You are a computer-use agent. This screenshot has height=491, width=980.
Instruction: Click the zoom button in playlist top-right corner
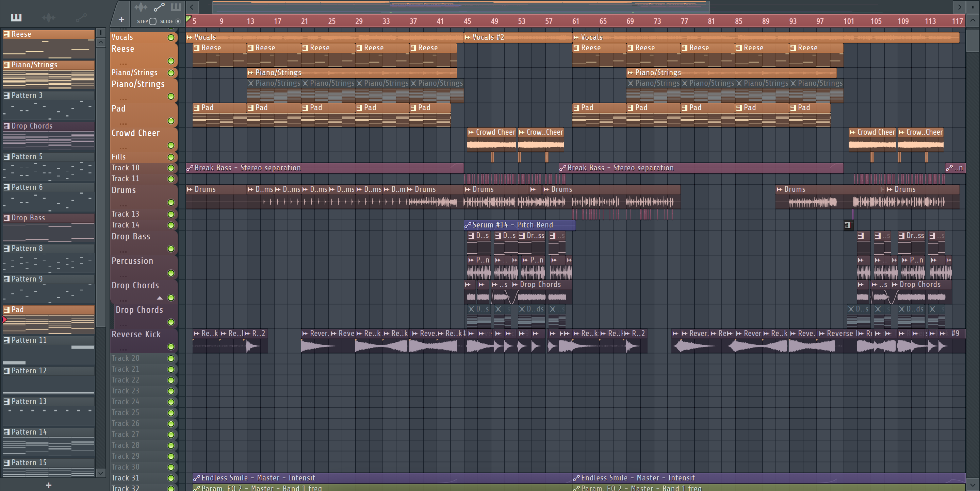click(x=973, y=7)
